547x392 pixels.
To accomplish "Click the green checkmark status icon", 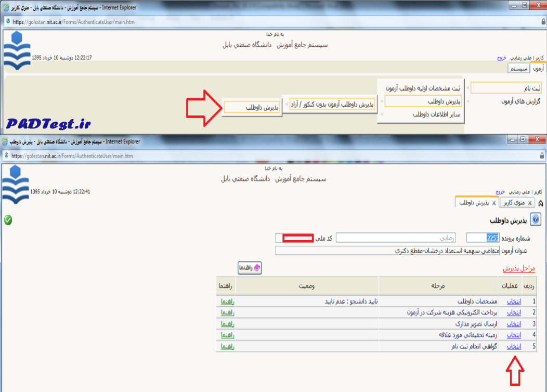I will coord(8,220).
